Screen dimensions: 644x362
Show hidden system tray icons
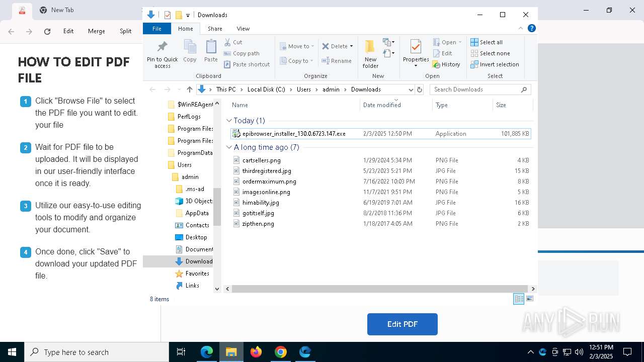pos(530,352)
